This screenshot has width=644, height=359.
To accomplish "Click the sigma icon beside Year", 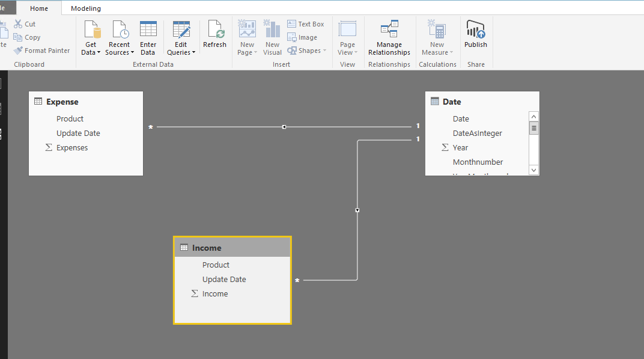I will (x=445, y=147).
